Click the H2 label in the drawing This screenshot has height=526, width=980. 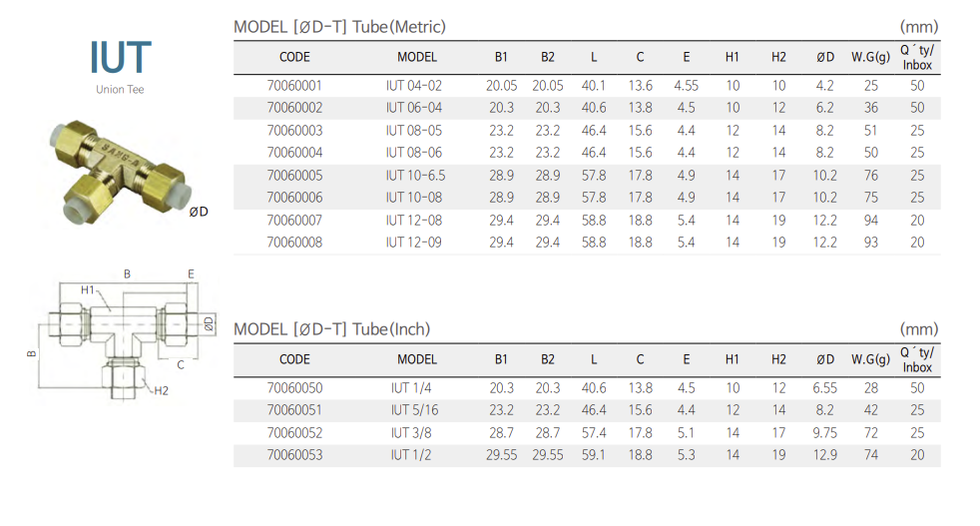(x=162, y=390)
